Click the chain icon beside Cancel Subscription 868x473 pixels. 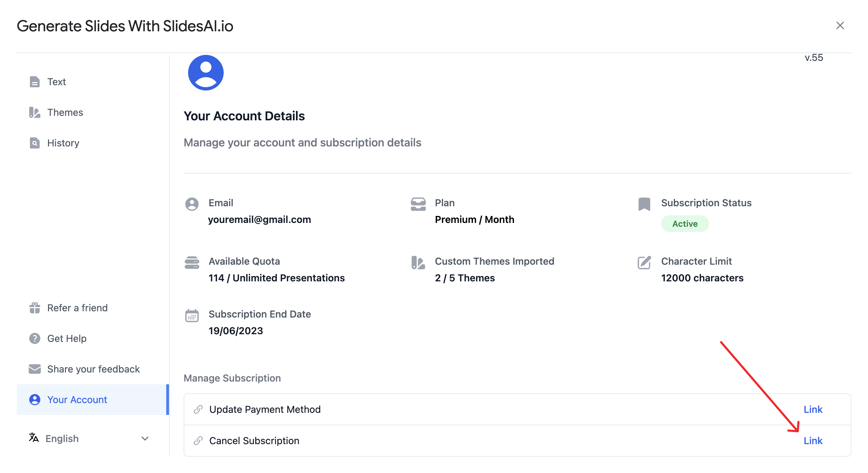pyautogui.click(x=198, y=441)
